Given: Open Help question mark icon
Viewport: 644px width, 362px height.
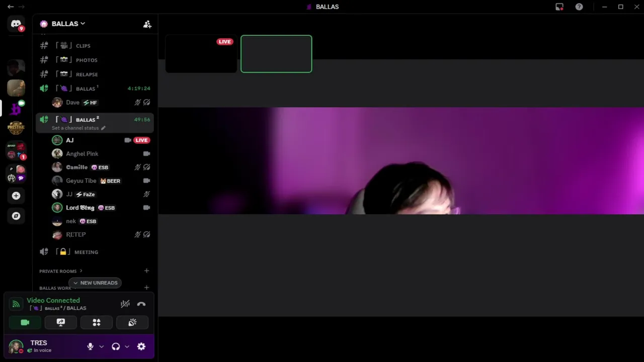Looking at the screenshot, I should (579, 7).
